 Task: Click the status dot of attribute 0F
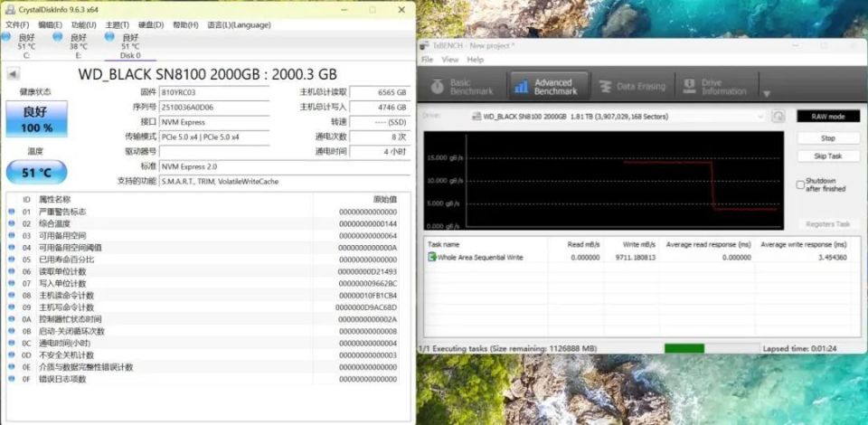pos(11,379)
